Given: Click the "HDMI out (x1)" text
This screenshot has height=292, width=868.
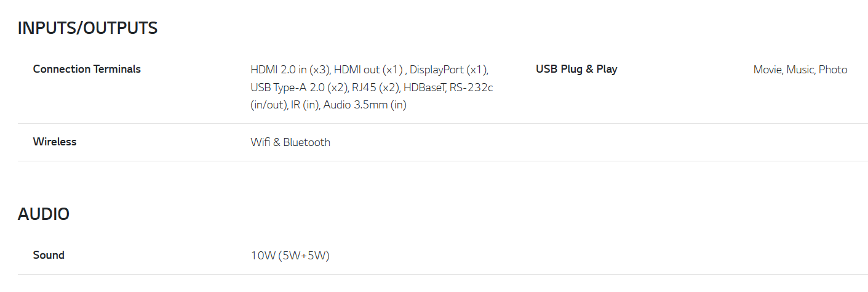Looking at the screenshot, I should pyautogui.click(x=368, y=70).
